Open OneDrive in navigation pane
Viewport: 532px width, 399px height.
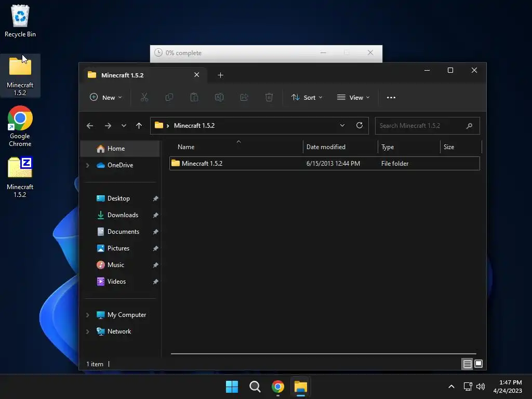click(x=120, y=165)
